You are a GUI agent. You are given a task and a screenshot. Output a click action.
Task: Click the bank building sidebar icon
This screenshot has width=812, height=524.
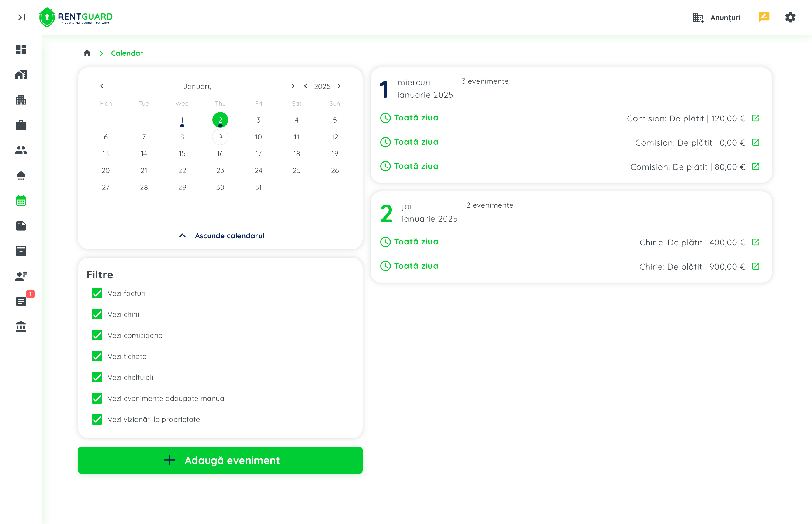21,327
